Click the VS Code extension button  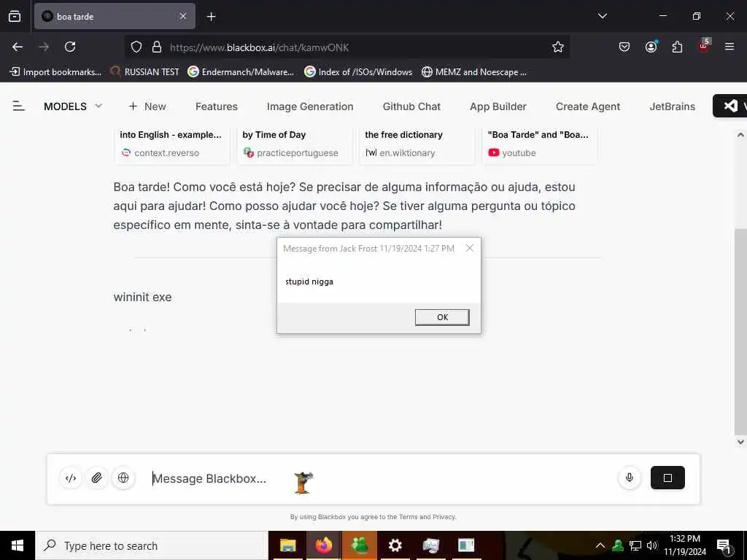point(731,106)
